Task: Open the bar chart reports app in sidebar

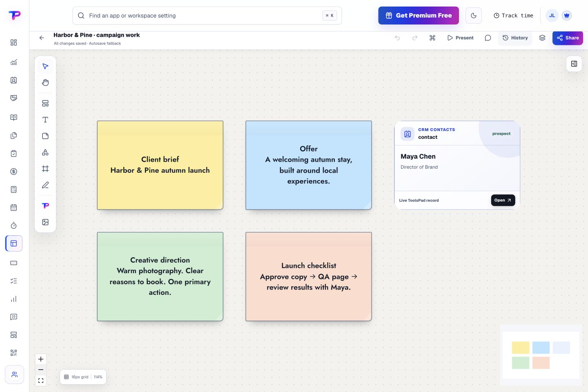Action: coord(13,299)
